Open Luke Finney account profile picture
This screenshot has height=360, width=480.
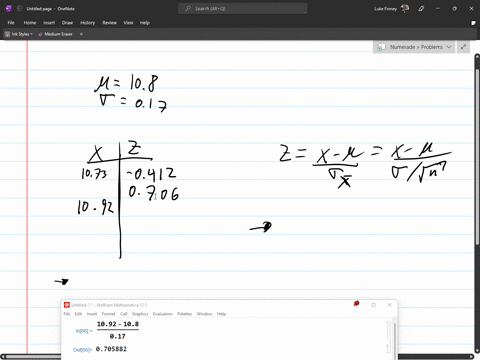point(405,9)
